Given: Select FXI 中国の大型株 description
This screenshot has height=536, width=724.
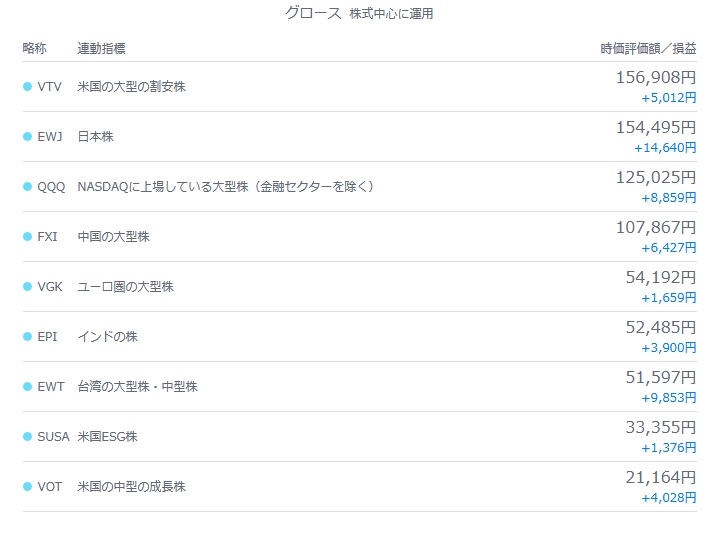Looking at the screenshot, I should 113,237.
